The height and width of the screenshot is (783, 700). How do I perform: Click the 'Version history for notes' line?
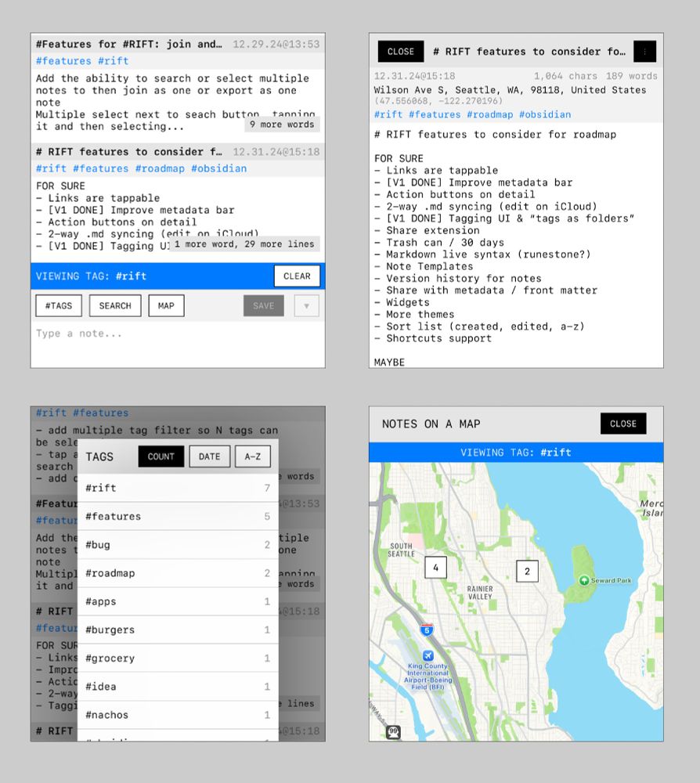tap(458, 278)
